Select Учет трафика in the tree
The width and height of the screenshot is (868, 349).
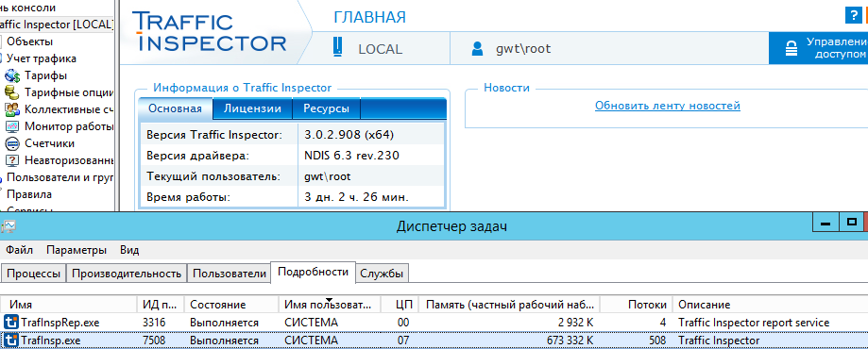coord(42,58)
